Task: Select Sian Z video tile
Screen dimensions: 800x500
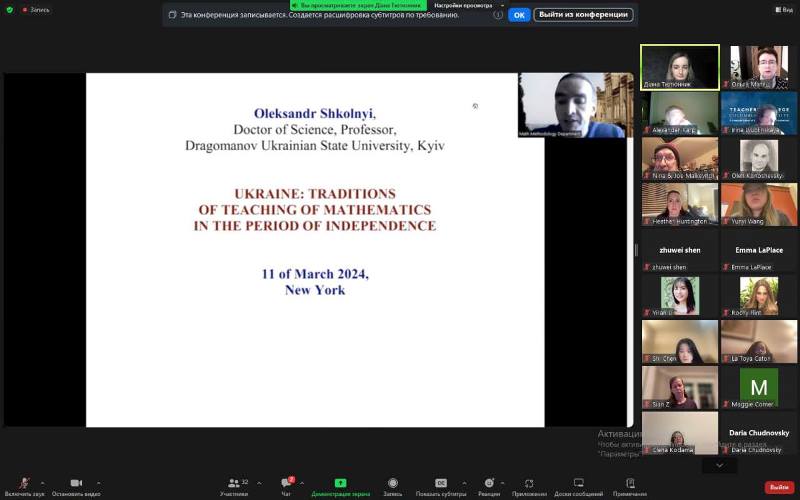Action: click(680, 387)
